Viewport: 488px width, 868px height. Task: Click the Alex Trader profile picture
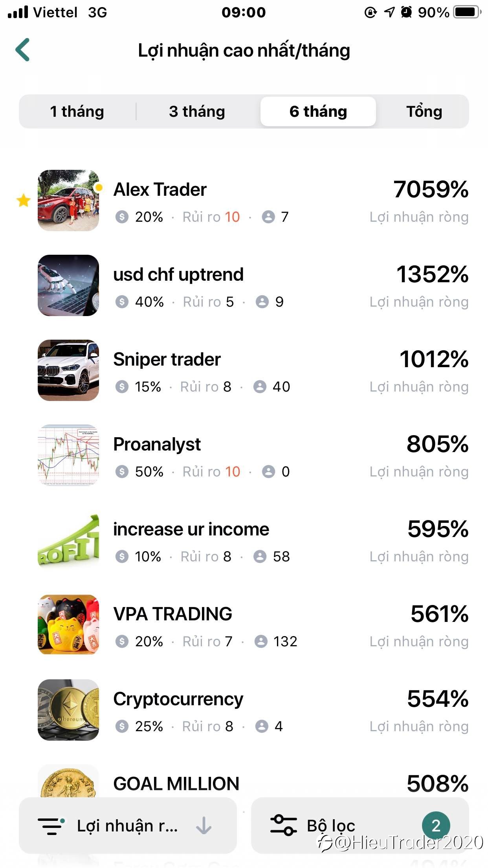pyautogui.click(x=68, y=200)
